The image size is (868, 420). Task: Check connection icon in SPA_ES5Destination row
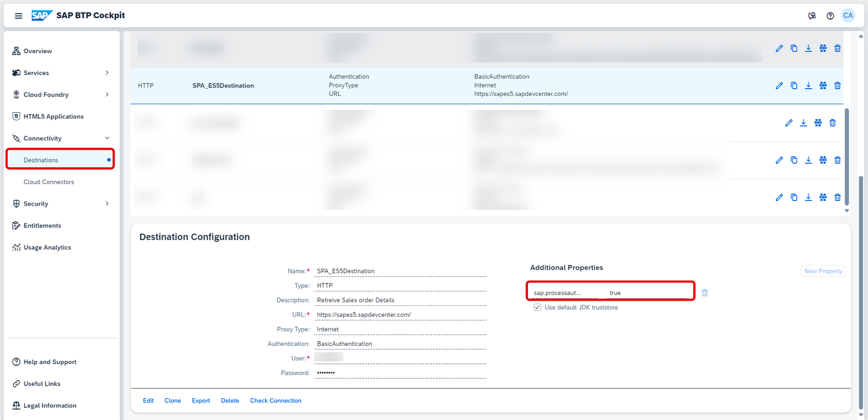pos(823,86)
